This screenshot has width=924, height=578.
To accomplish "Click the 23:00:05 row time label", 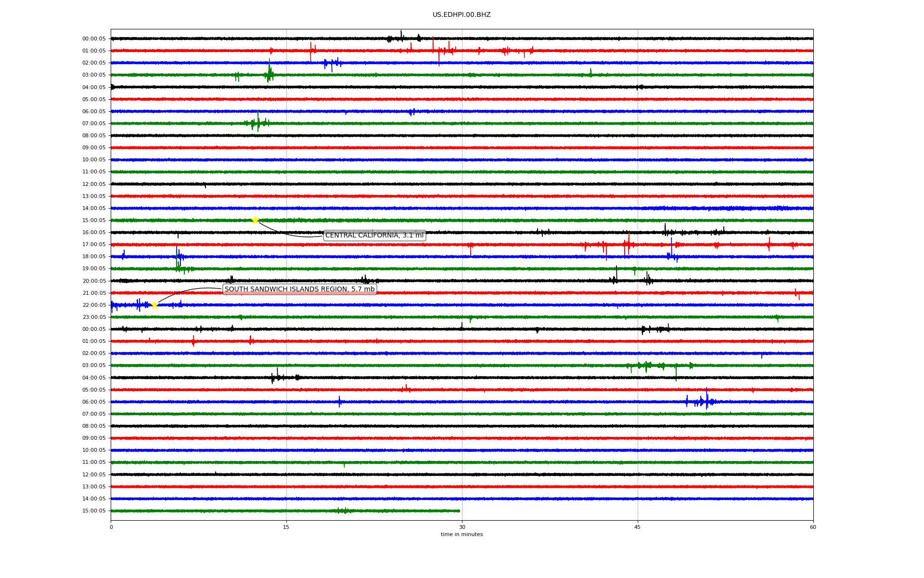I will 94,317.
